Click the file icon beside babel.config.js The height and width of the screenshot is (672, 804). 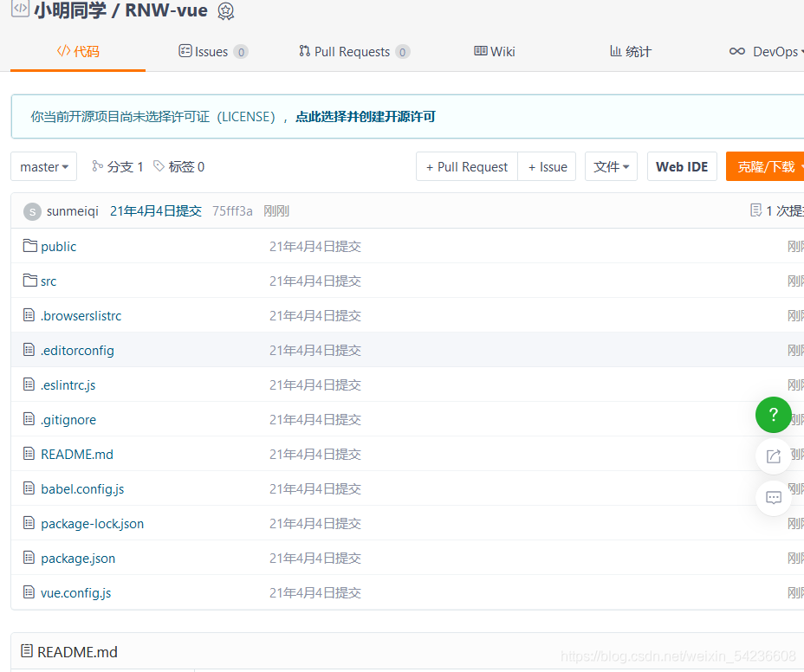(x=29, y=488)
